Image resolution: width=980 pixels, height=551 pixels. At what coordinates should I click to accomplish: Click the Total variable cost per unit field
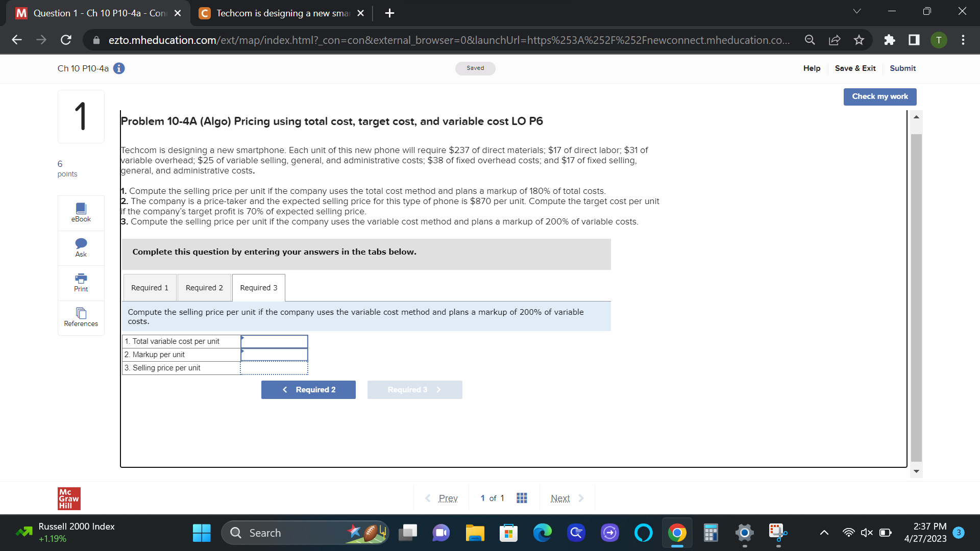(x=274, y=341)
